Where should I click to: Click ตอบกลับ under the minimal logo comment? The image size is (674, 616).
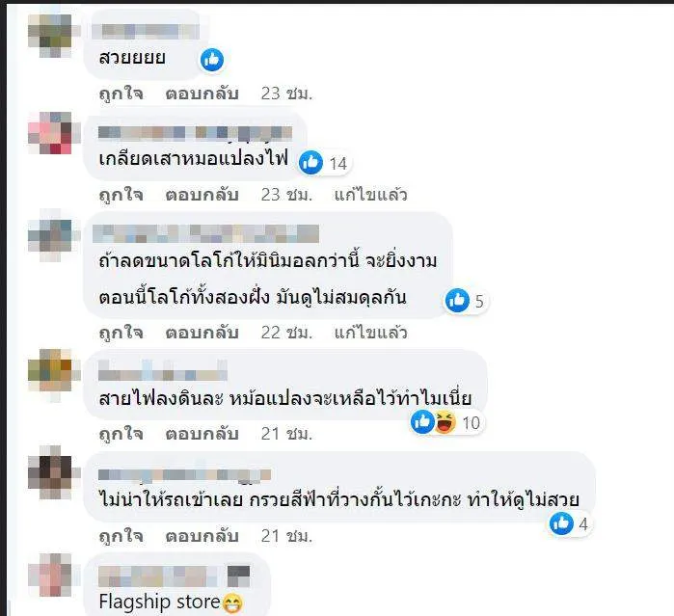click(202, 333)
